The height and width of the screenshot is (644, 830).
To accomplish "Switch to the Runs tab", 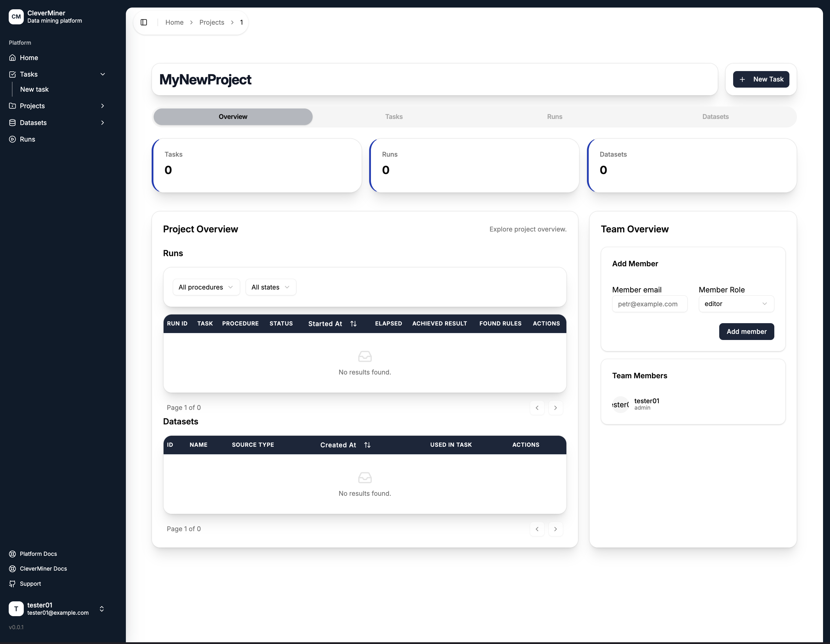I will [554, 117].
